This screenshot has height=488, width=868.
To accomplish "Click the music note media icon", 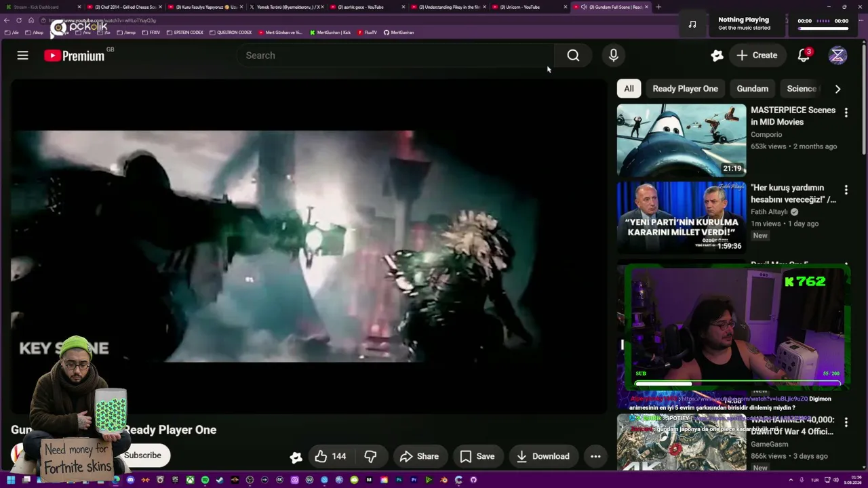I will 692,24.
